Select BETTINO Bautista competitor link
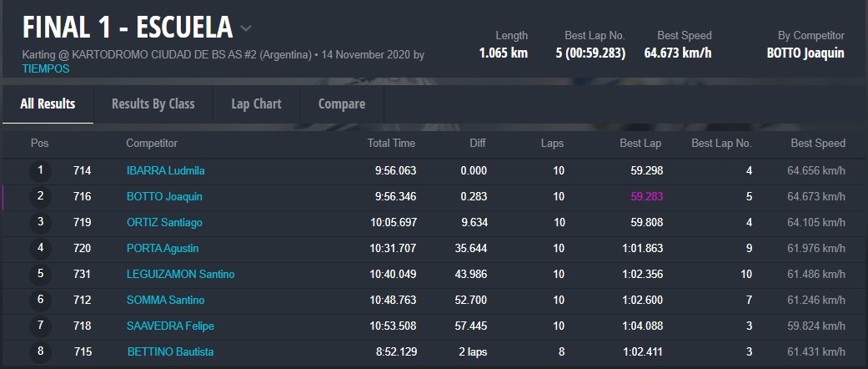 [x=170, y=352]
